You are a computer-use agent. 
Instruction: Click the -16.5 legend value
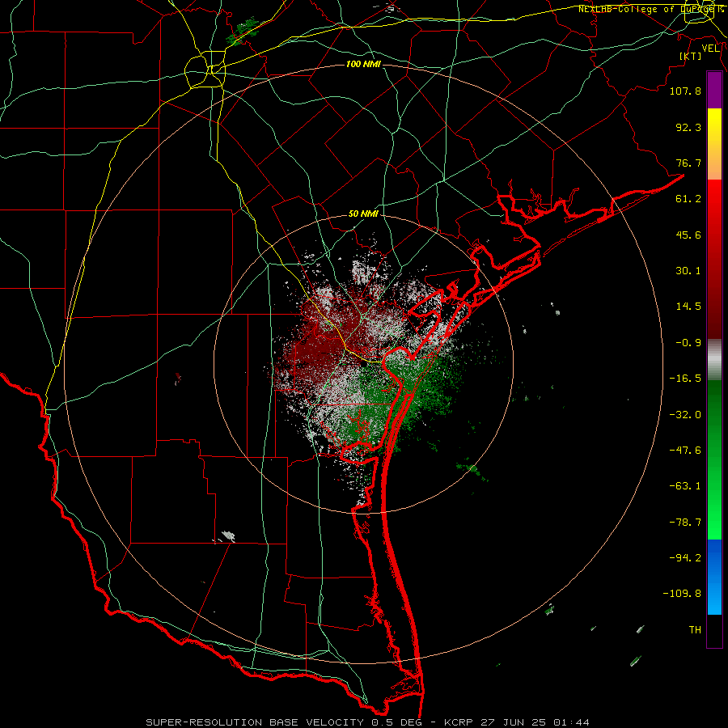(x=685, y=379)
